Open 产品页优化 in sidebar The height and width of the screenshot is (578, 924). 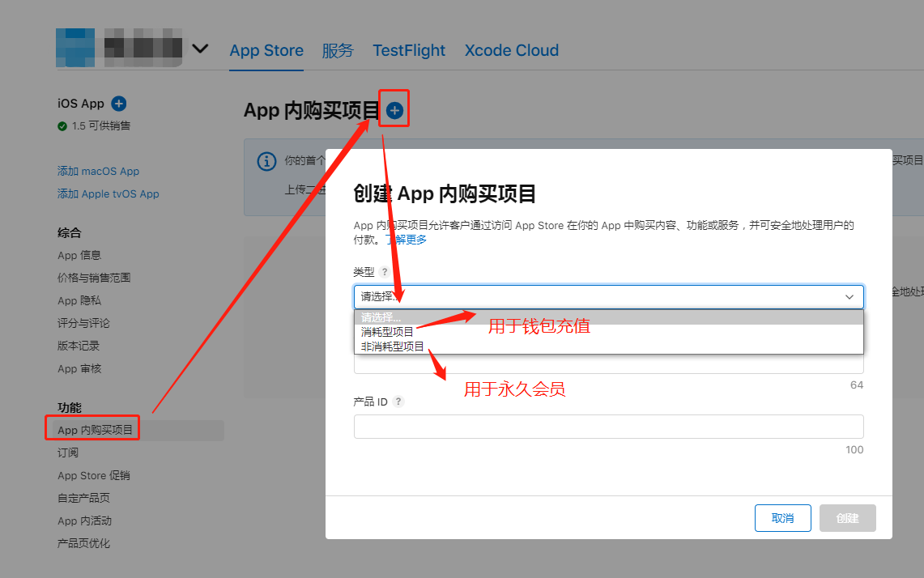83,543
